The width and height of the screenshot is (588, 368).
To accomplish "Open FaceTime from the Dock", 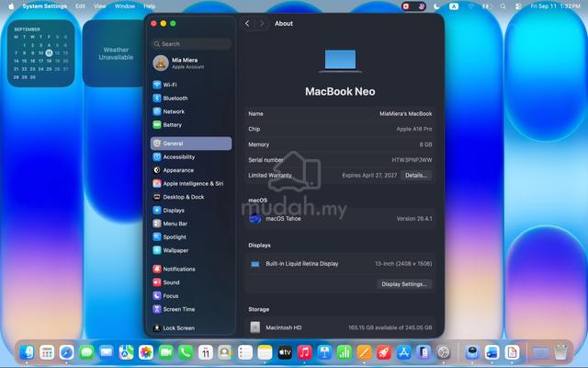I will (x=165, y=352).
